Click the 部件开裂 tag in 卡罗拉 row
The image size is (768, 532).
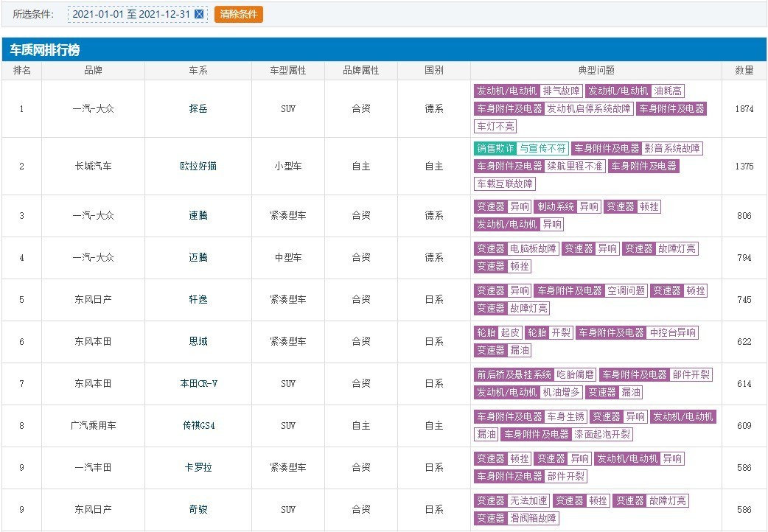tap(566, 476)
